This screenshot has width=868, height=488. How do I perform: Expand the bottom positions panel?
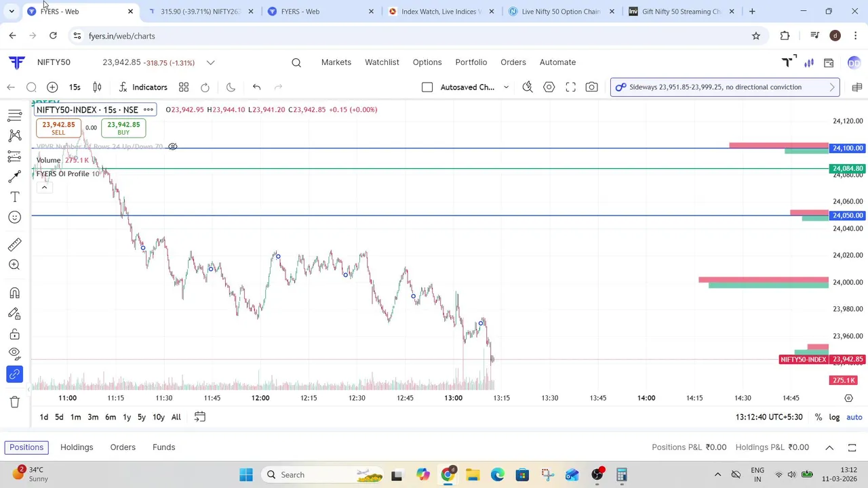pos(829,447)
